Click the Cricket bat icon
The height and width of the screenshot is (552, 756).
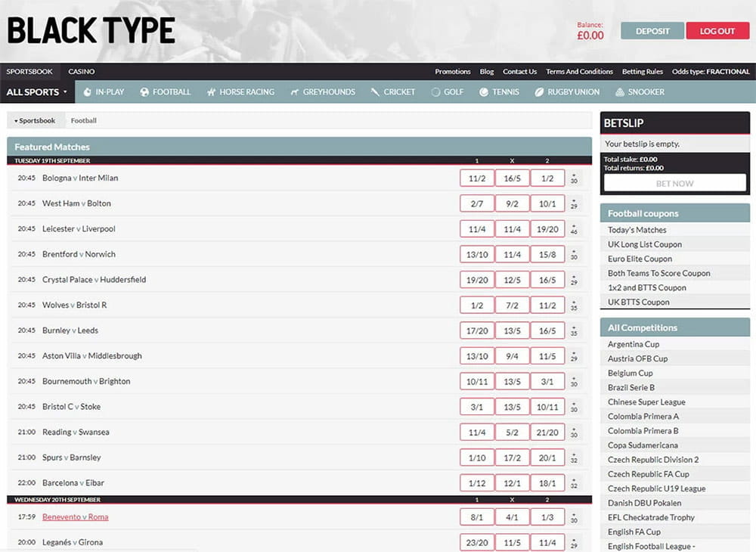pos(375,92)
